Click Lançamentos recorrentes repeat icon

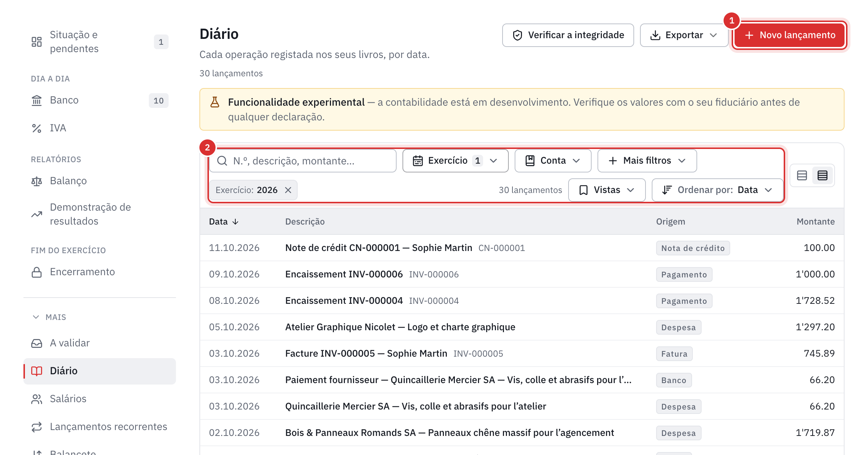click(37, 427)
